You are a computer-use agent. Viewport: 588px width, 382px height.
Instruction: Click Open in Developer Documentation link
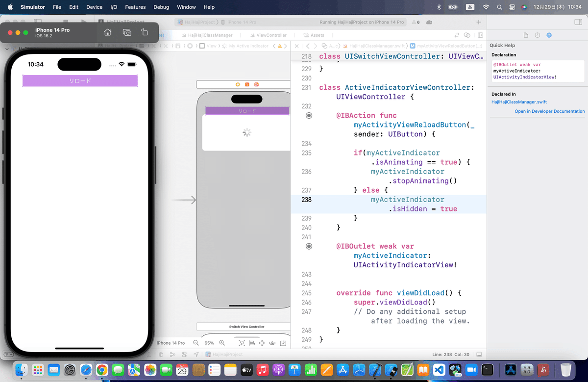tap(549, 111)
